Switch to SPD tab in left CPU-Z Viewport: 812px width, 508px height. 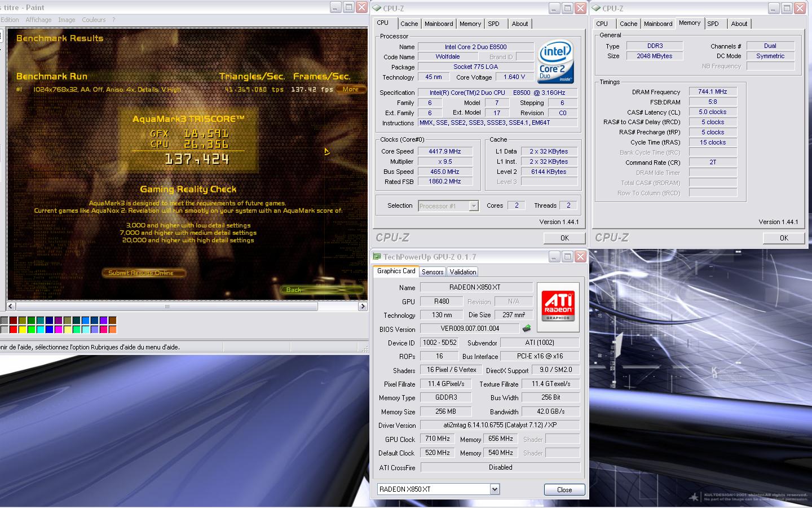click(x=494, y=24)
